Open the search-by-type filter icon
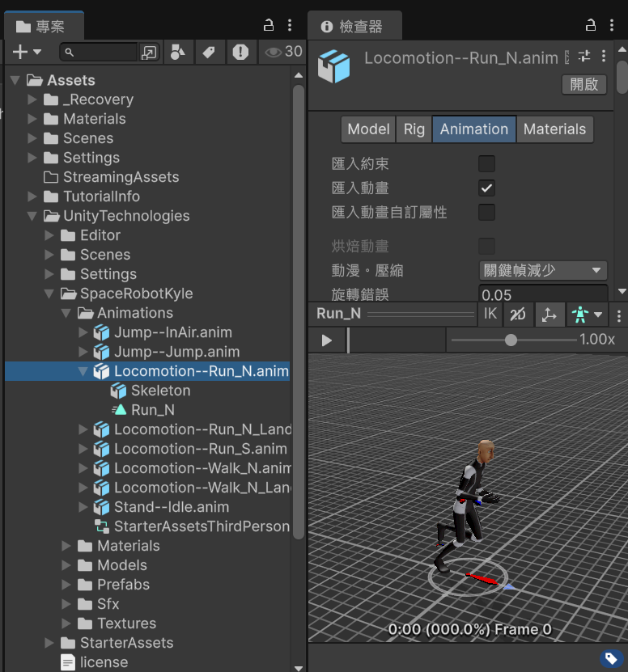Image resolution: width=628 pixels, height=672 pixels. pos(178,53)
